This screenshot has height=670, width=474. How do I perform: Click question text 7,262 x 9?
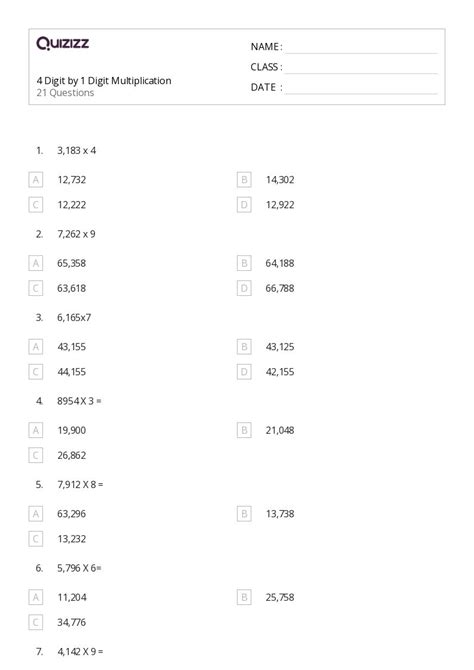[77, 234]
